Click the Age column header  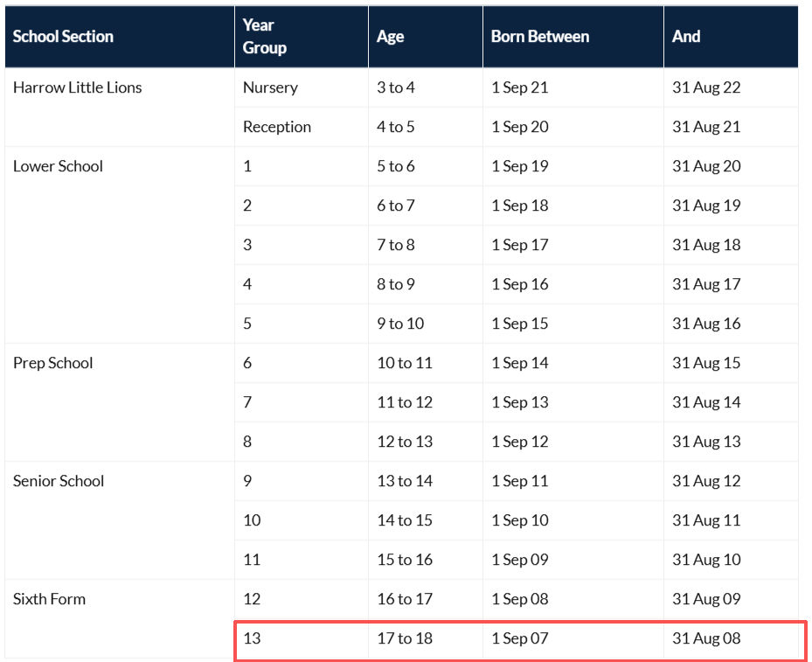[391, 37]
